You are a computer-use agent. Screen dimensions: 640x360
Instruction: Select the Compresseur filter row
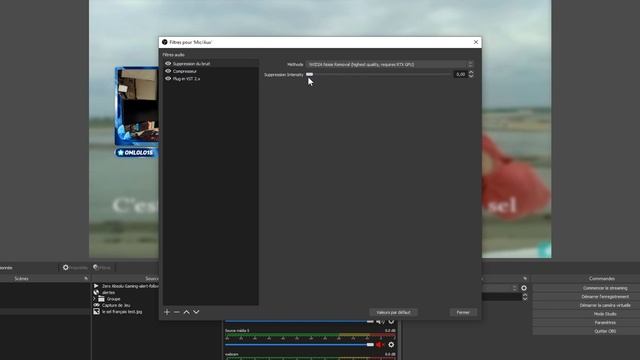click(x=211, y=71)
